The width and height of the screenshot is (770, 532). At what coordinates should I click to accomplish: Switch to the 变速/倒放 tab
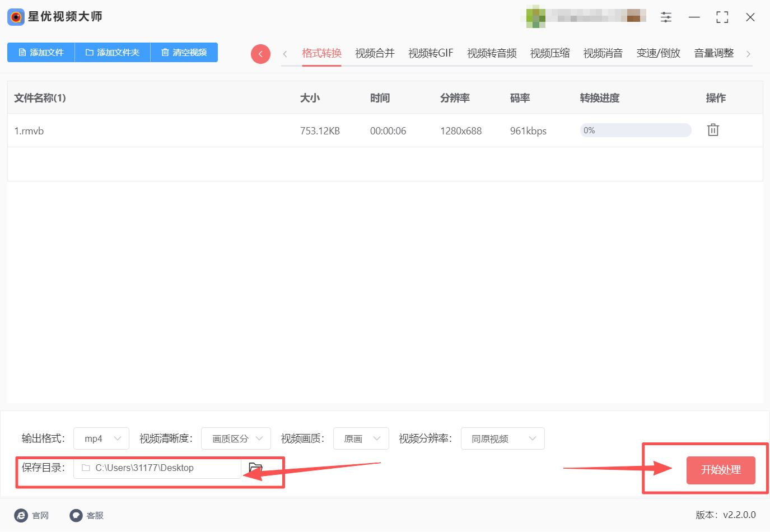click(659, 53)
